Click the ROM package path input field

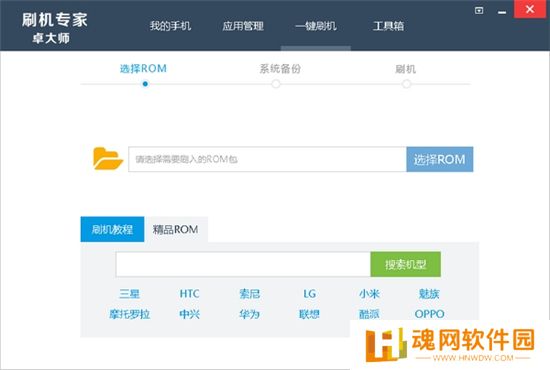pos(267,159)
